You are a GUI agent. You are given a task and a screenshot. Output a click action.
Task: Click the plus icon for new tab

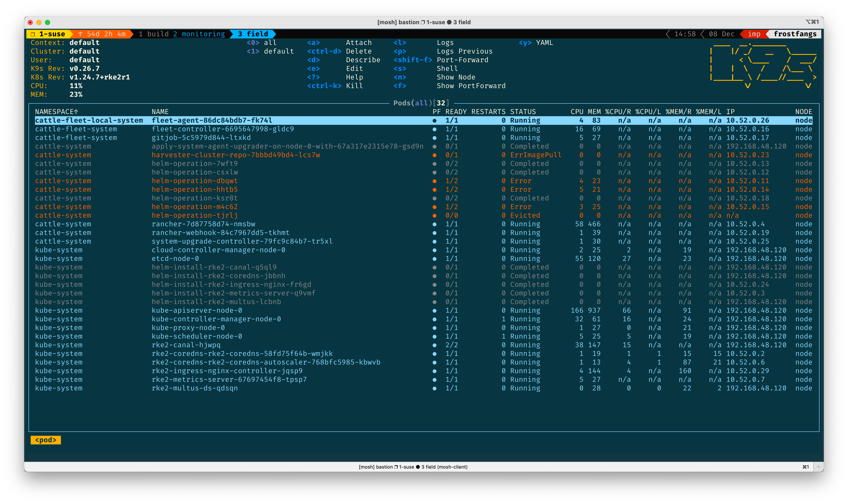[x=818, y=467]
